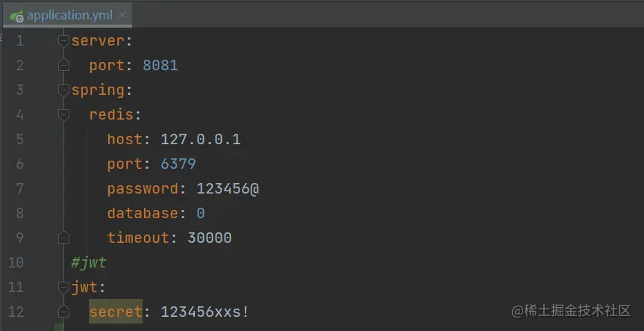644x331 pixels.
Task: Collapse the spring block fold marker
Action: [63, 90]
